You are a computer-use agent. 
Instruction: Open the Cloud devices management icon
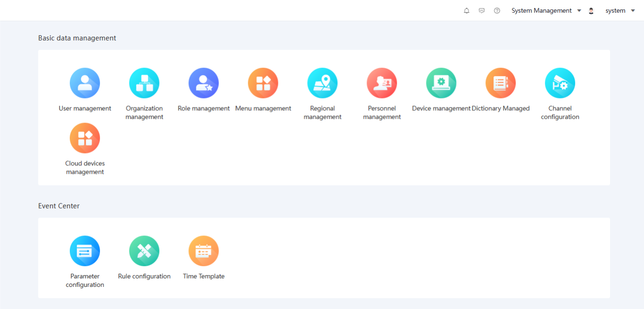(85, 138)
